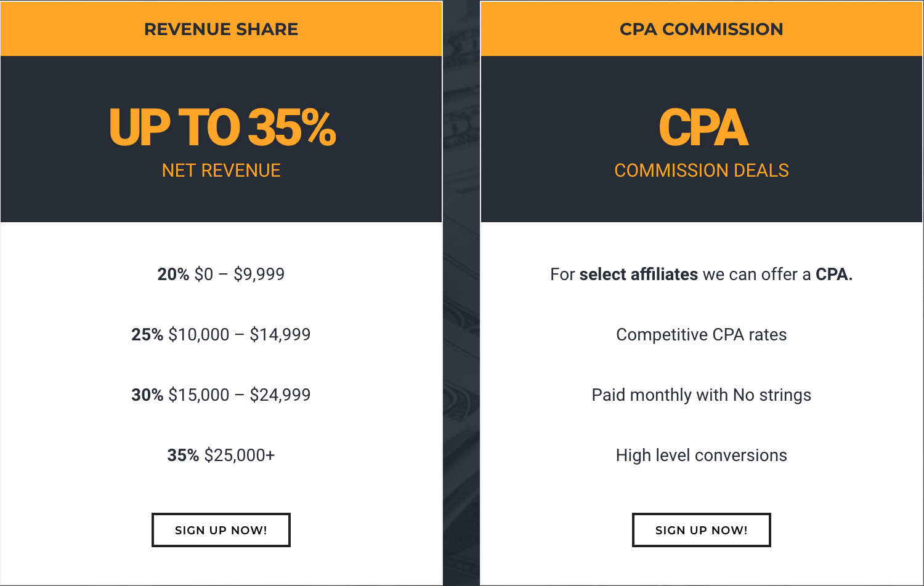
Task: Click the select affiliates CPA offer text
Action: (x=702, y=274)
